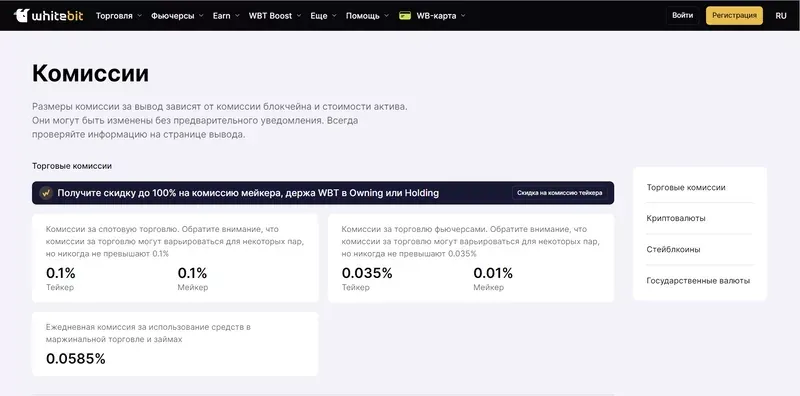The image size is (800, 396).
Task: Open the Еще menu
Action: click(319, 16)
